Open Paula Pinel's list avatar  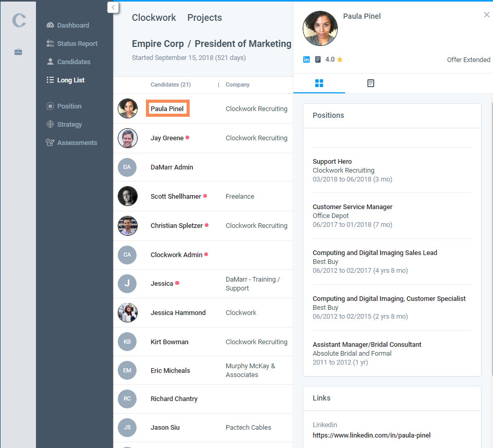coord(128,108)
